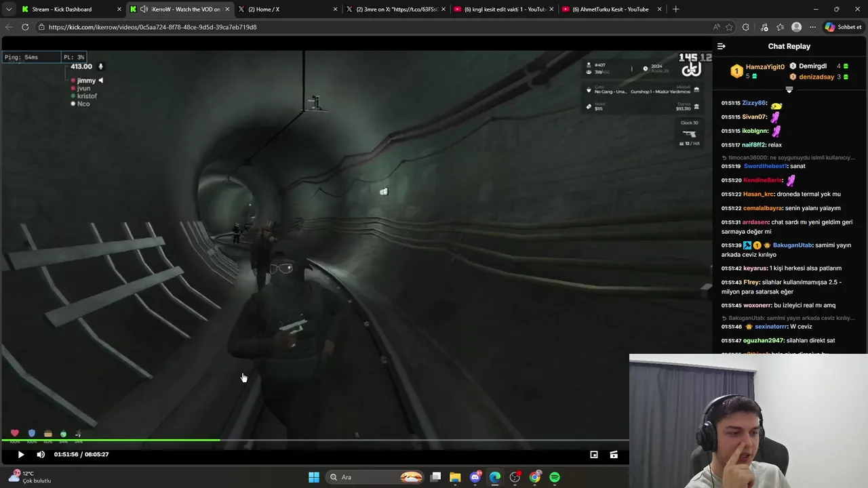The image size is (868, 488).
Task: Open Demirgdl leaderboard entry
Action: tap(812, 66)
